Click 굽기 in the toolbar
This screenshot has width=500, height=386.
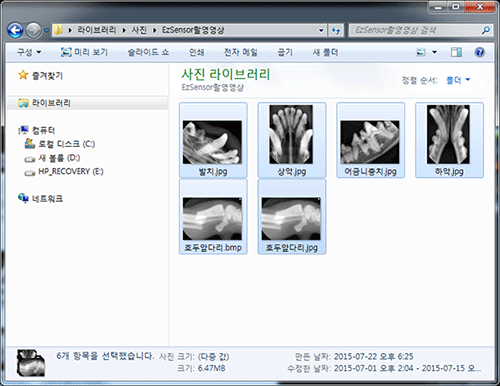point(285,52)
